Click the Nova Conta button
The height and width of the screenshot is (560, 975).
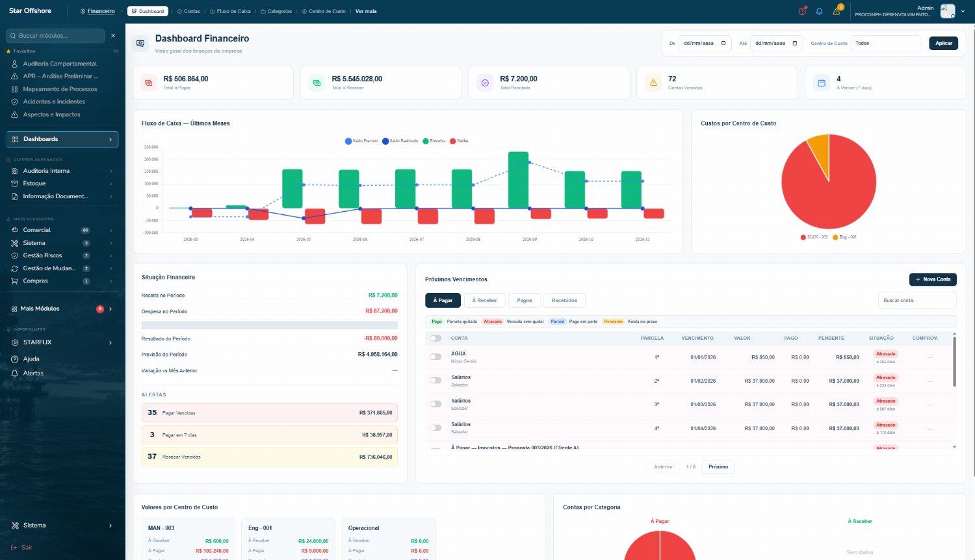(x=933, y=279)
